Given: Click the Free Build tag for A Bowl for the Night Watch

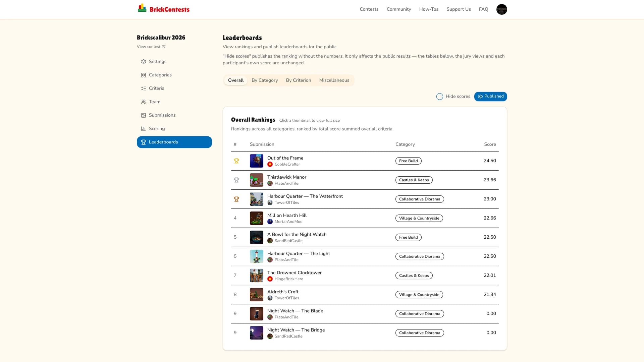Looking at the screenshot, I should click(x=408, y=237).
